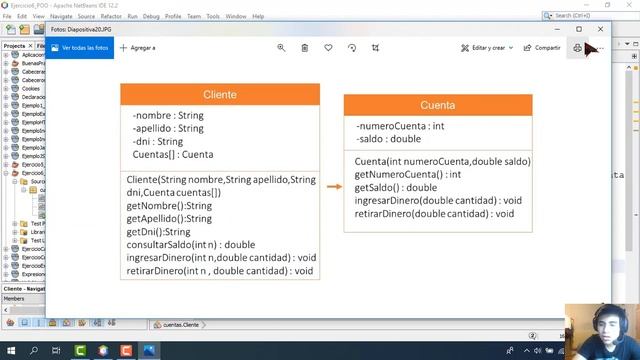The image size is (640, 360).
Task: Click Ver todas las fotos button
Action: [x=80, y=48]
